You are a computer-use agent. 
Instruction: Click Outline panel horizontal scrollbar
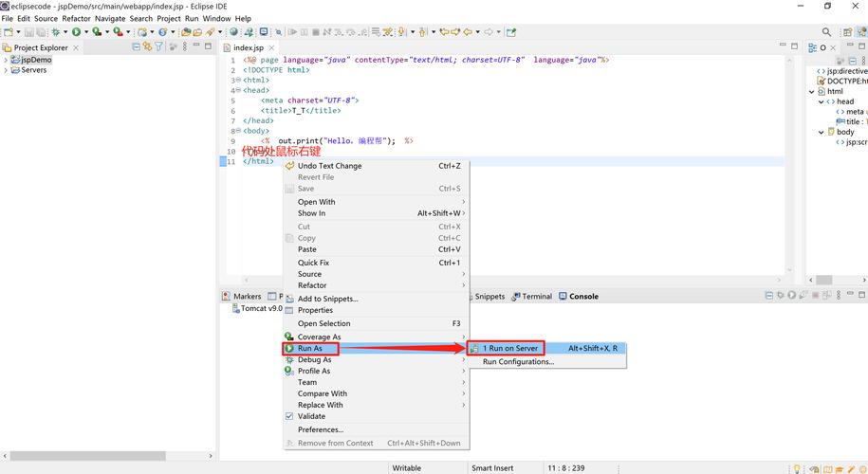(823, 280)
